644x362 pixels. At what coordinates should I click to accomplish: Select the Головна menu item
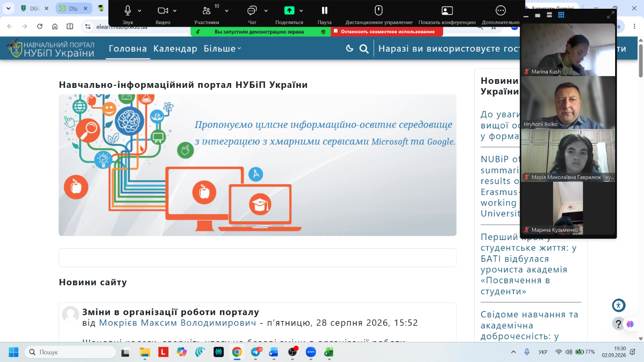[128, 49]
